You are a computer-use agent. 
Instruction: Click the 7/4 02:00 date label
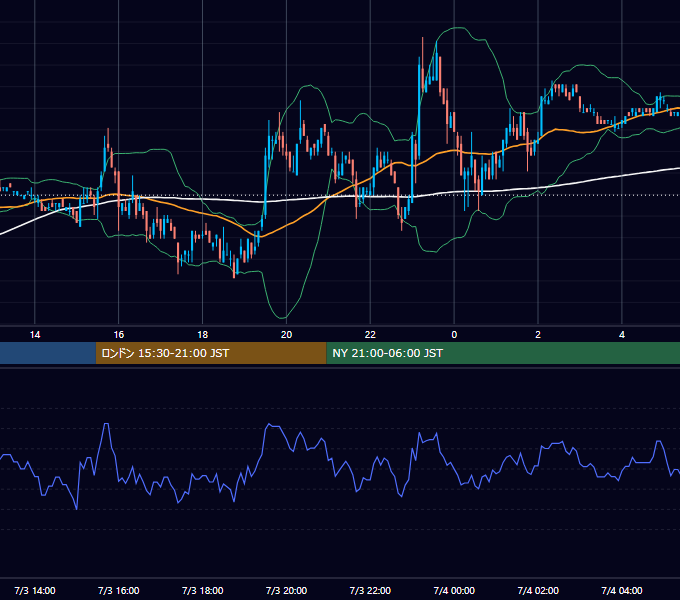(x=538, y=590)
